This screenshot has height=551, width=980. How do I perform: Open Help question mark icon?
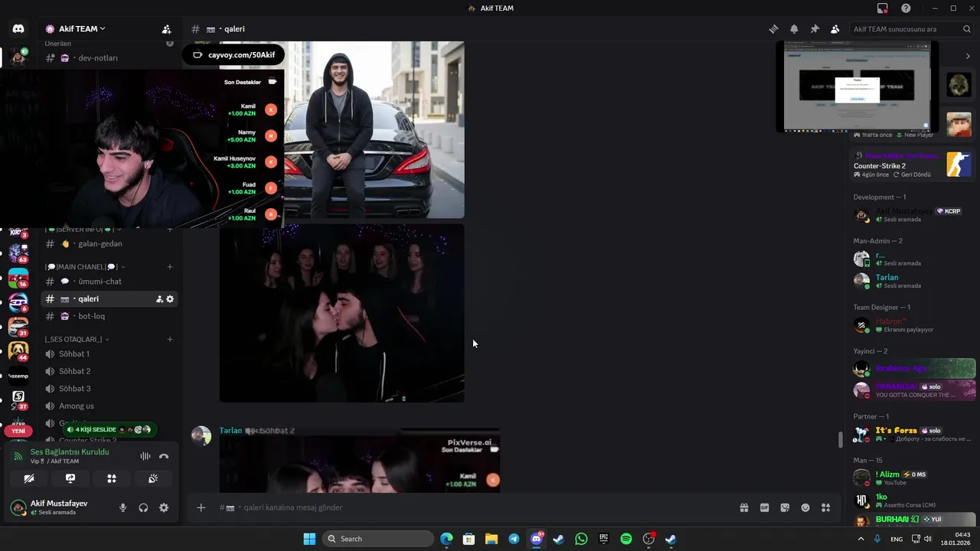click(906, 8)
